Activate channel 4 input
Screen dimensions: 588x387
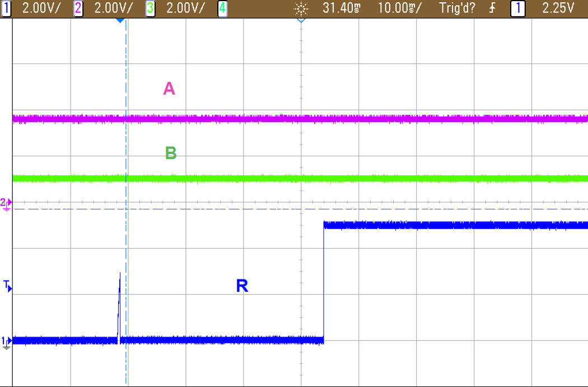tap(222, 8)
